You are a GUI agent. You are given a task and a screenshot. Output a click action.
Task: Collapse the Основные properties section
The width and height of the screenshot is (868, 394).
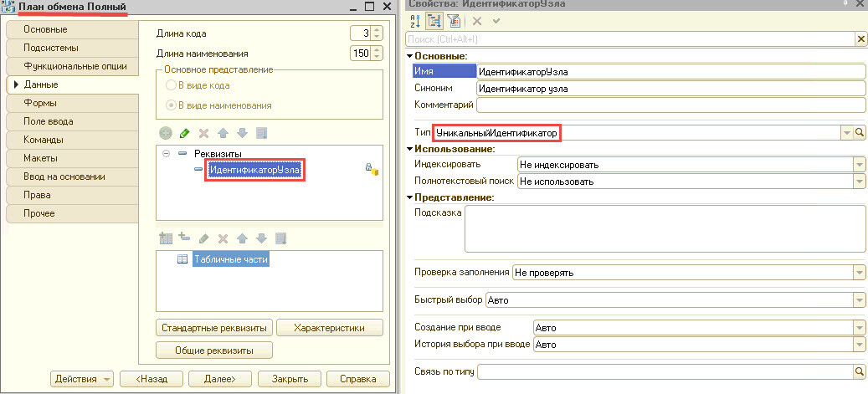(x=409, y=56)
